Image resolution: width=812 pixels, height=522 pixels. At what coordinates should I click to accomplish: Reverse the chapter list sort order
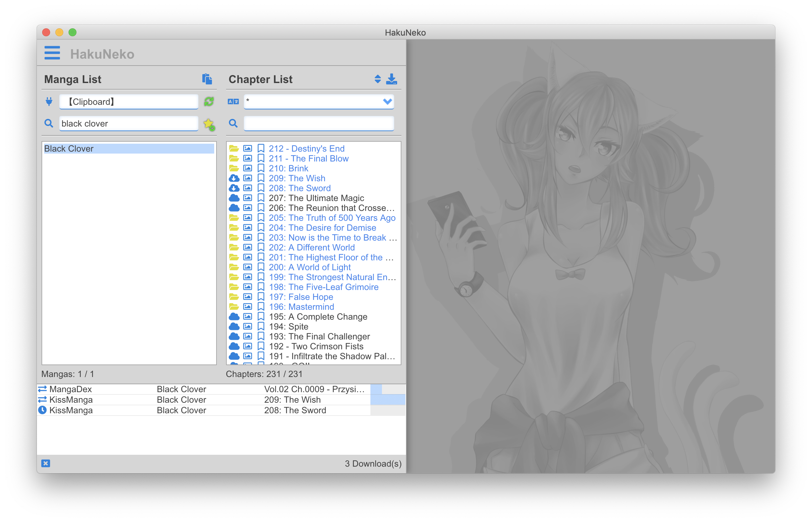(378, 79)
